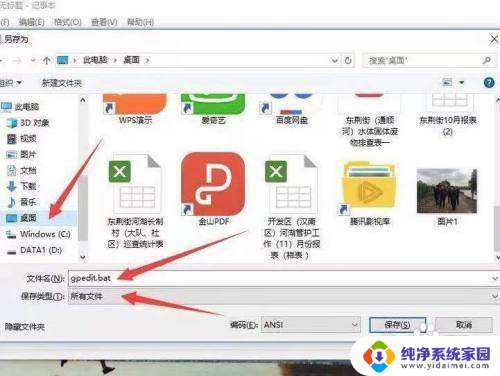Click the 新建文件夹 button

click(x=62, y=83)
